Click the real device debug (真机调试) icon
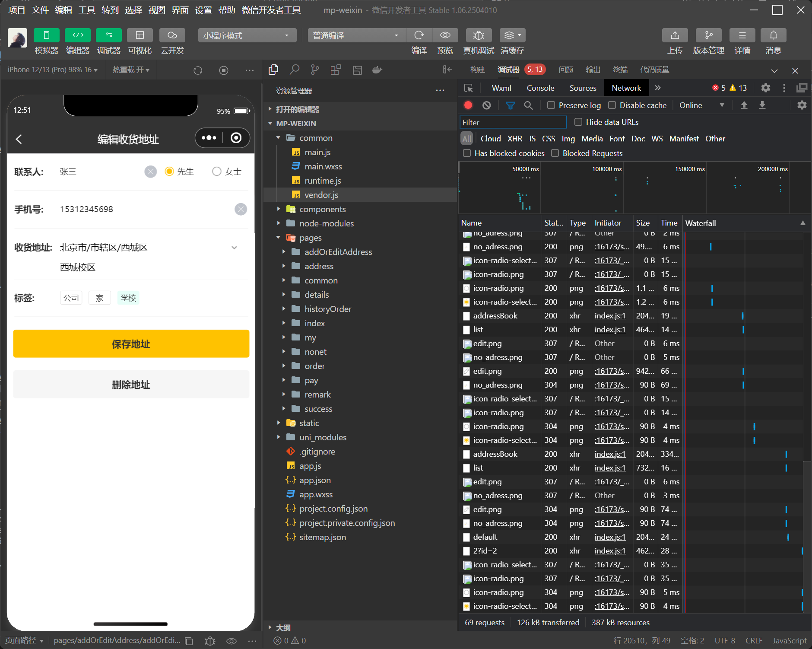The image size is (812, 649). click(478, 35)
